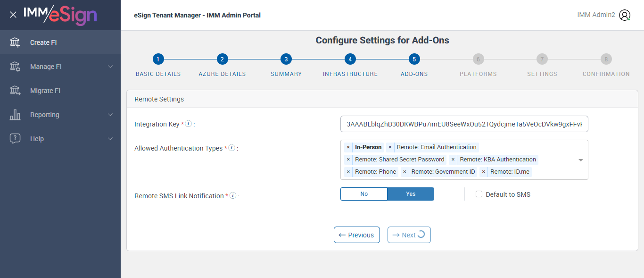This screenshot has width=644, height=278.
Task: Open the authentication types dropdown arrow
Action: point(581,160)
